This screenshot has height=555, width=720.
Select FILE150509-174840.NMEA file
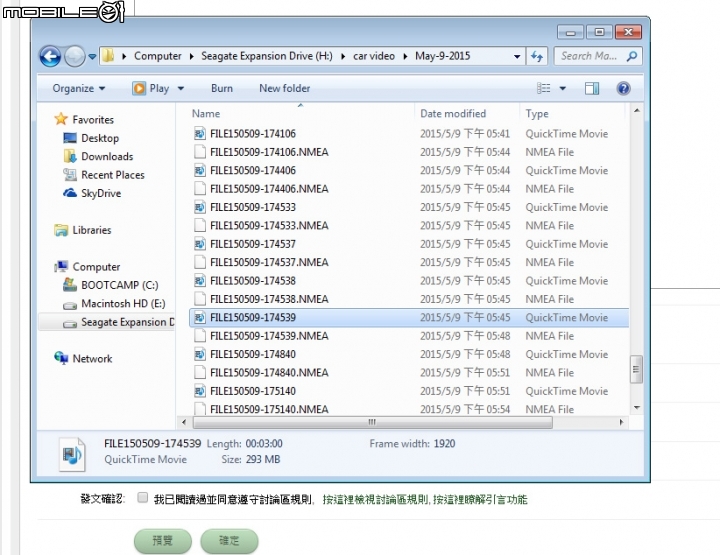pos(269,372)
